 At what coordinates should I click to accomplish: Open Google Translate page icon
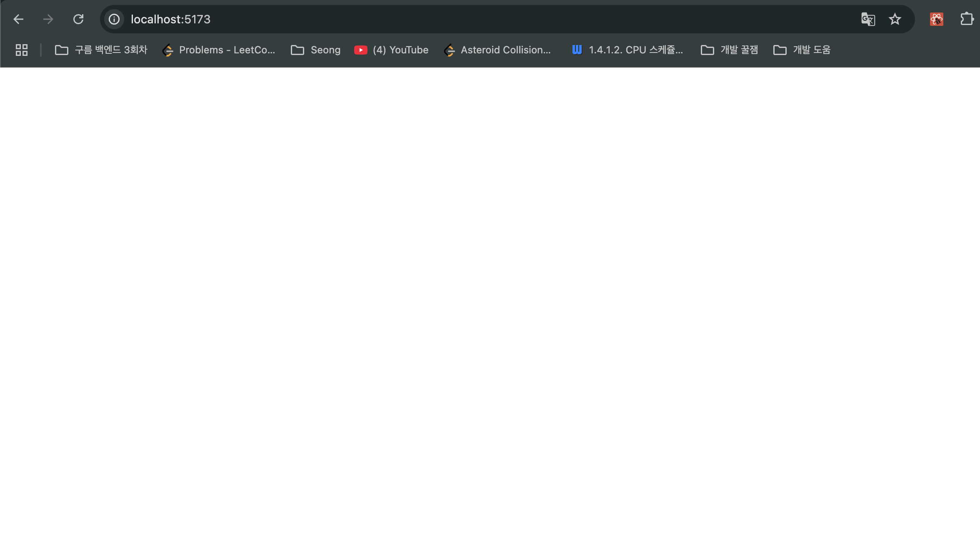tap(868, 19)
